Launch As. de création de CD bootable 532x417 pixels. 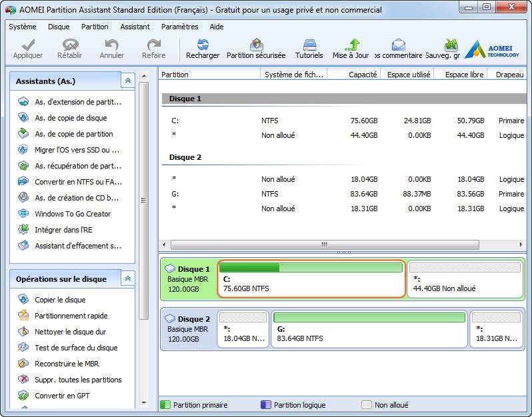point(68,198)
